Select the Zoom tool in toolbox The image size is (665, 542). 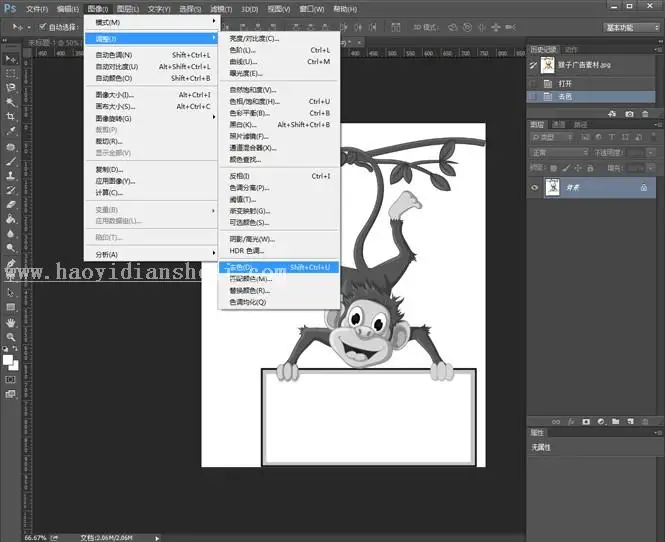click(x=11, y=337)
